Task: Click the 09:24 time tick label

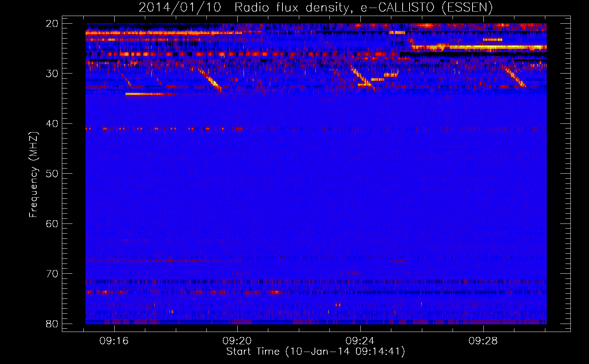Action: point(360,341)
